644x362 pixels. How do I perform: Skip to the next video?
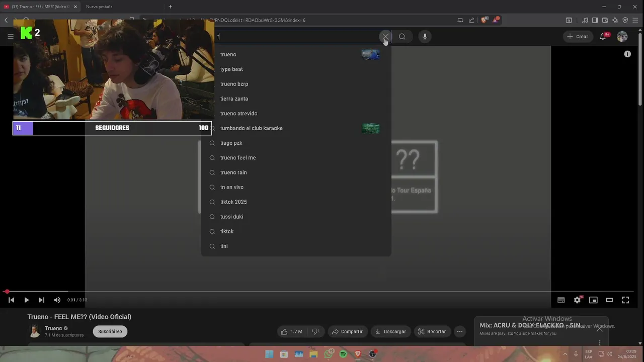[41, 300]
